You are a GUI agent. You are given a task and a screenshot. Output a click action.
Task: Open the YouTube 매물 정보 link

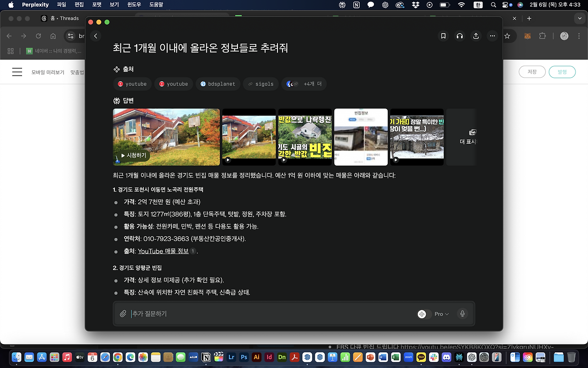[164, 251]
